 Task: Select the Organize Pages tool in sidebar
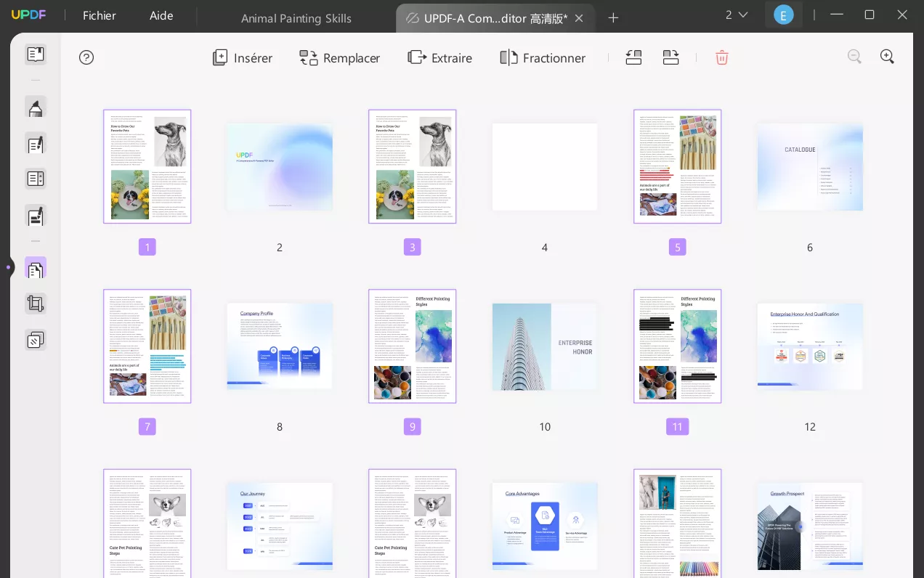[x=35, y=267]
